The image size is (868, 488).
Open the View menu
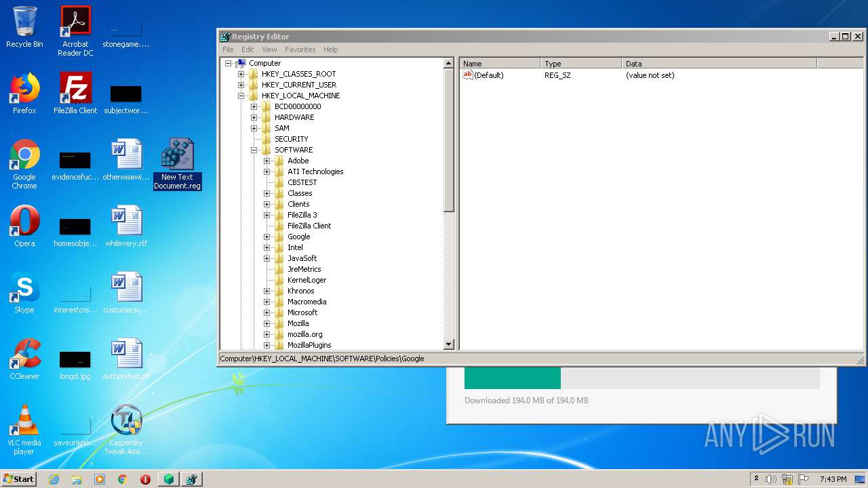click(269, 49)
